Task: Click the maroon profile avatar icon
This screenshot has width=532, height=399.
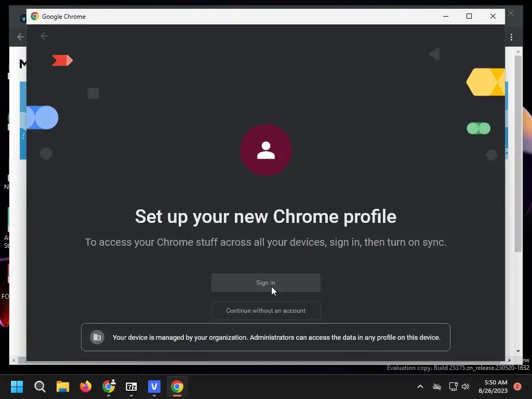Action: tap(265, 150)
